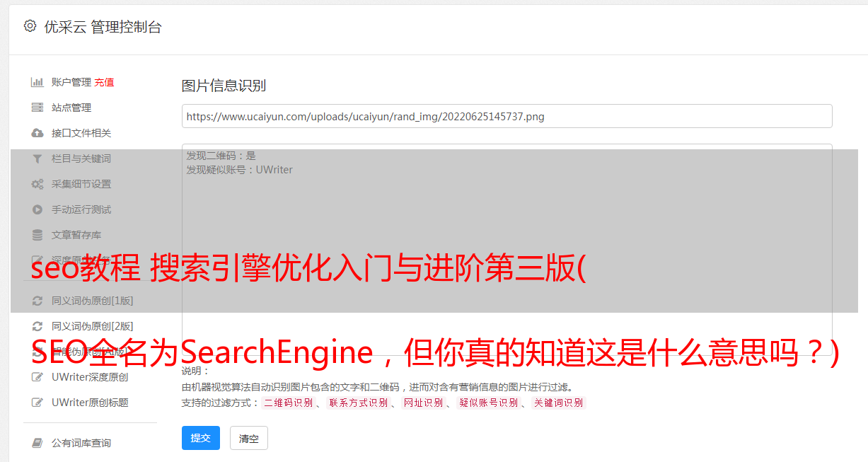The image size is (868, 462).
Task: Click the edit icon beside UWriter原创标题
Action: tap(37, 403)
